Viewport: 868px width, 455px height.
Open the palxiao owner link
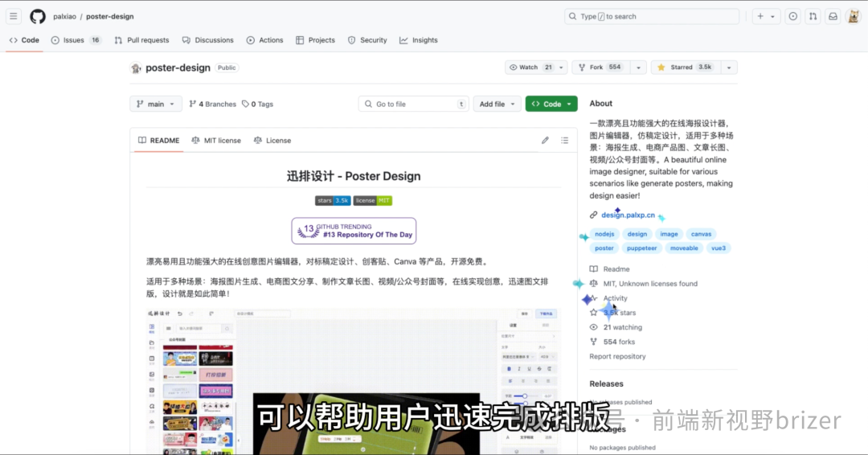click(x=65, y=17)
